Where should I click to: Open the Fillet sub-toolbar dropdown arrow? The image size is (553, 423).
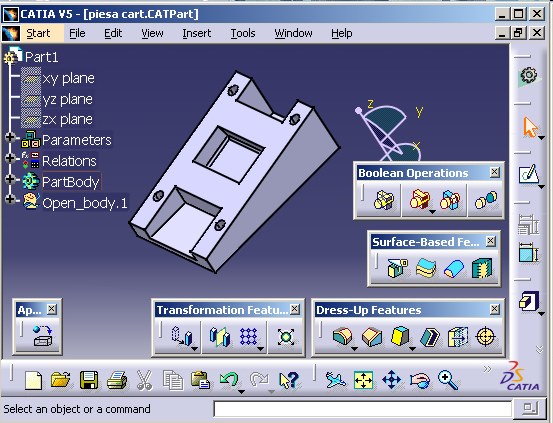(354, 349)
